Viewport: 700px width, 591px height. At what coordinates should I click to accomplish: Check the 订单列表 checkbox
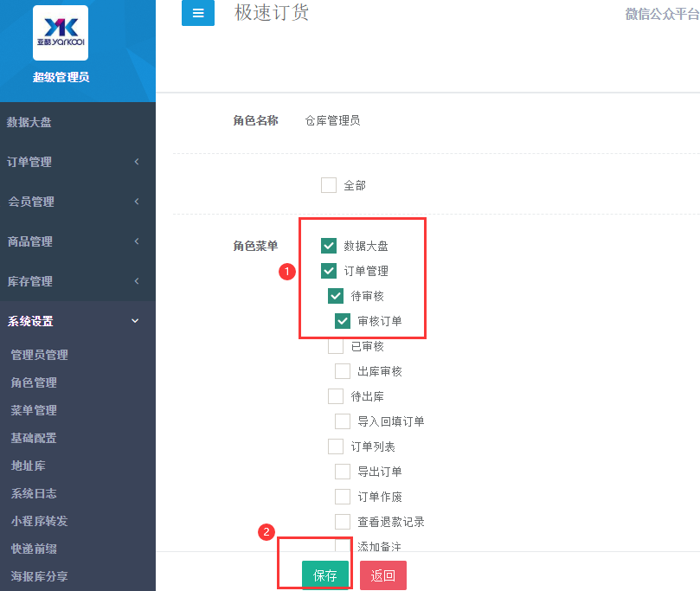coord(336,446)
